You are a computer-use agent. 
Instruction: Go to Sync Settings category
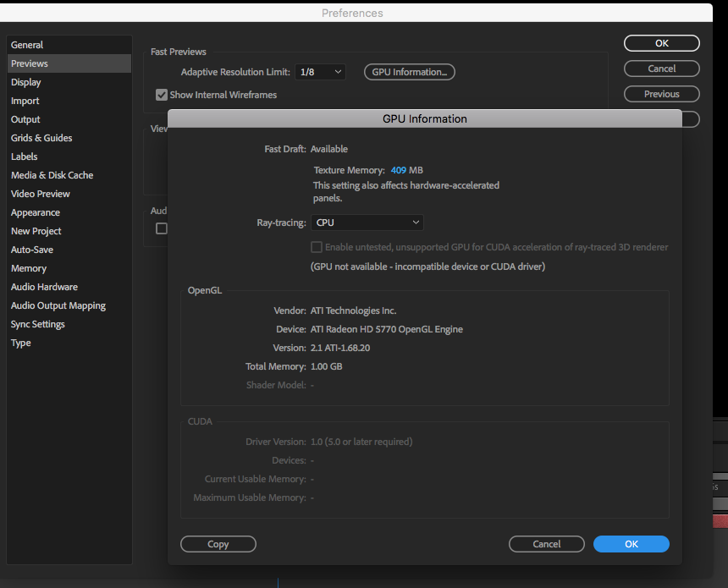coord(69,324)
